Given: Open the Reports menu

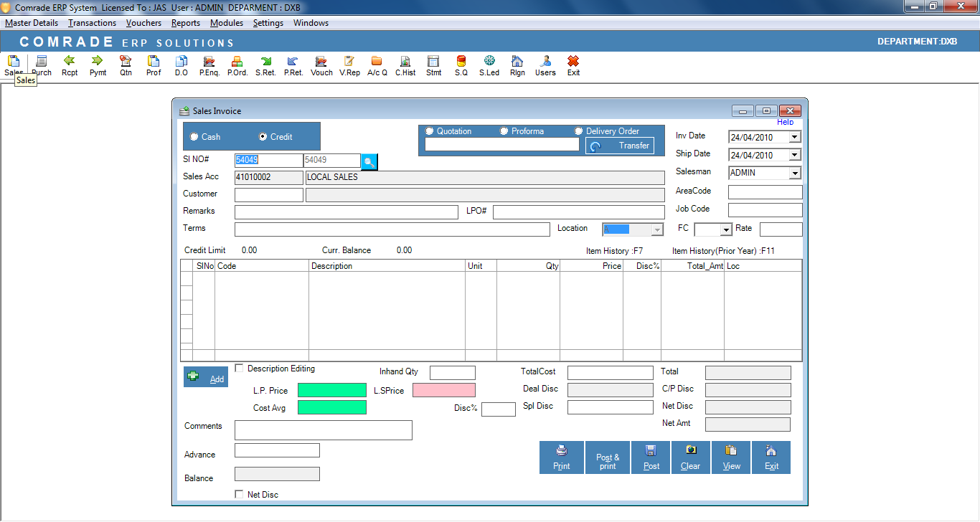Looking at the screenshot, I should point(185,22).
